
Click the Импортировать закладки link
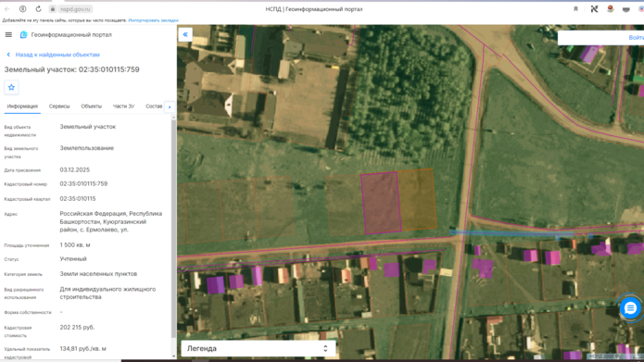153,20
